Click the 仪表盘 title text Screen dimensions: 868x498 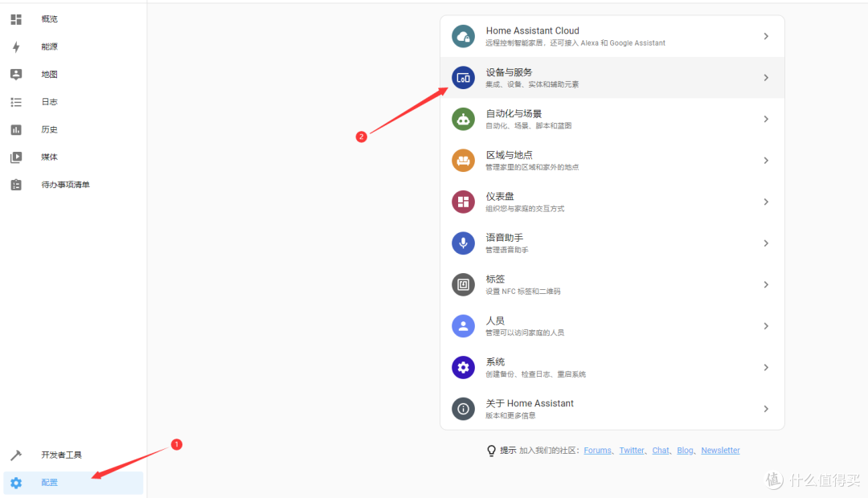500,197
